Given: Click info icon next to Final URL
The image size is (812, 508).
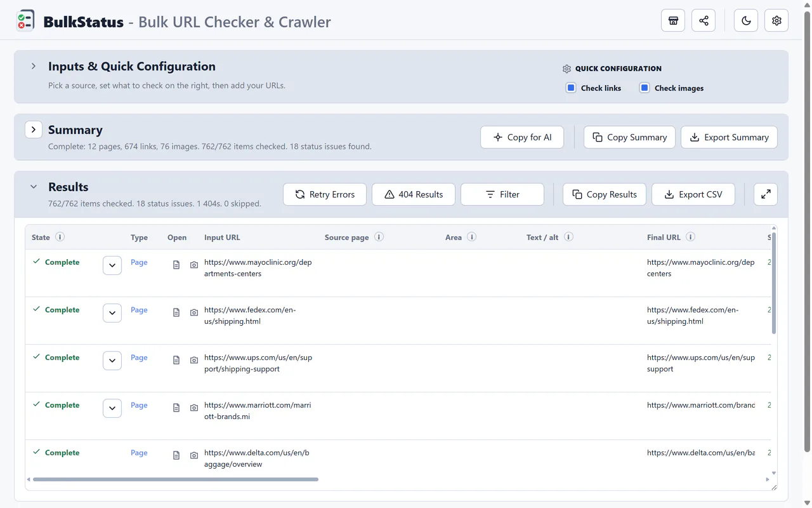Looking at the screenshot, I should 690,237.
